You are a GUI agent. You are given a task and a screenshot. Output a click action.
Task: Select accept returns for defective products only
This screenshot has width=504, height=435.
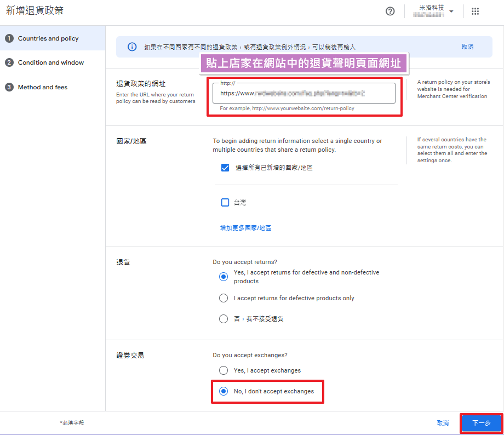click(224, 299)
